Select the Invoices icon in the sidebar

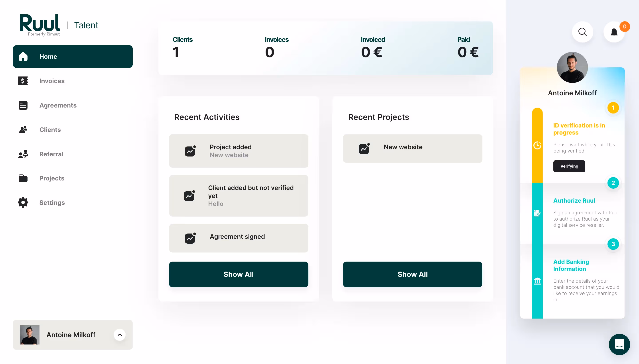point(23,81)
